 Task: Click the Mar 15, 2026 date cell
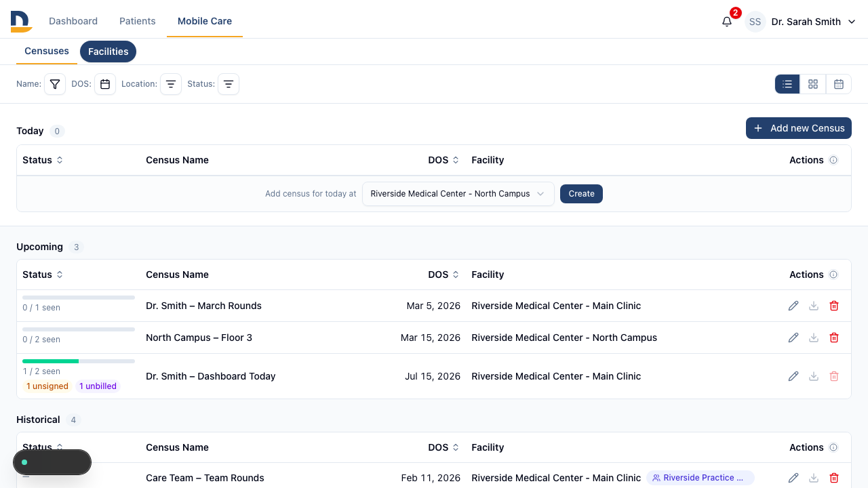point(431,338)
